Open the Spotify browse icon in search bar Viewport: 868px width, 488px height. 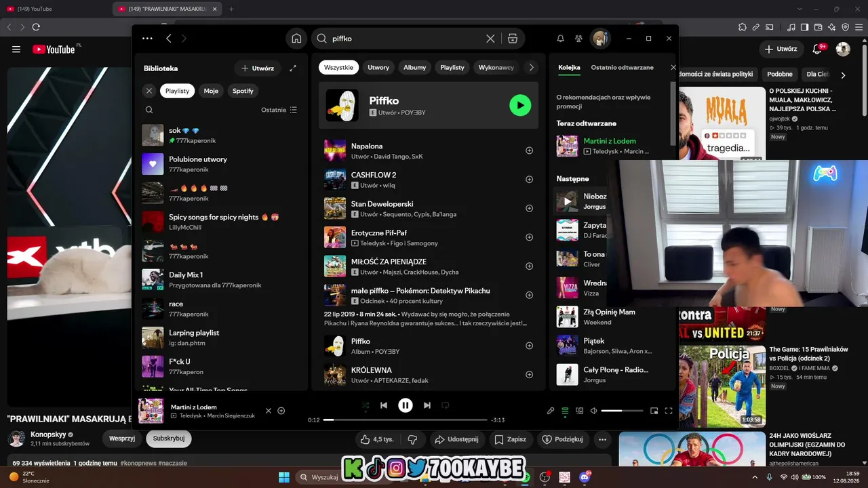tap(513, 39)
